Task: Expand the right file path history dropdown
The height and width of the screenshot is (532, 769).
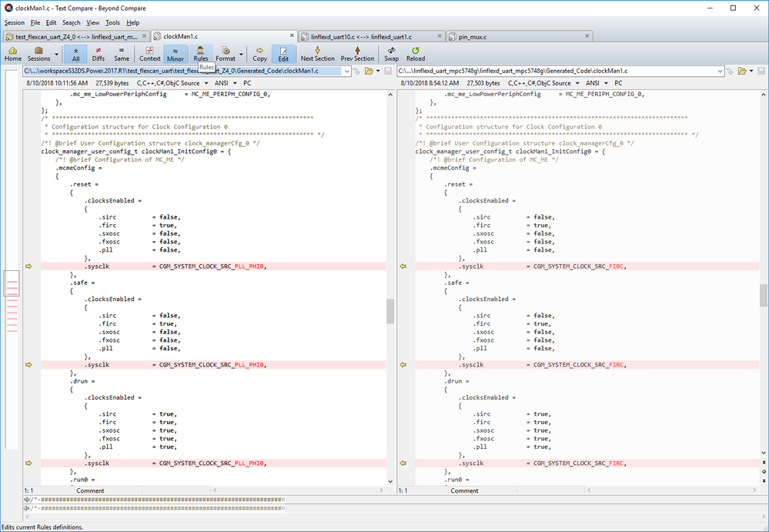Action: point(721,71)
